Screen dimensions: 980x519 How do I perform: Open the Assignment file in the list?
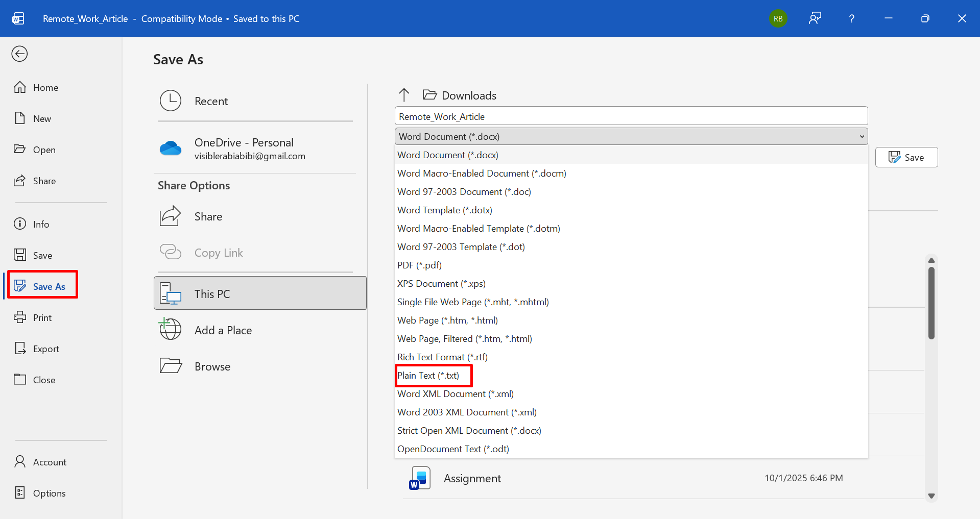click(x=663, y=478)
